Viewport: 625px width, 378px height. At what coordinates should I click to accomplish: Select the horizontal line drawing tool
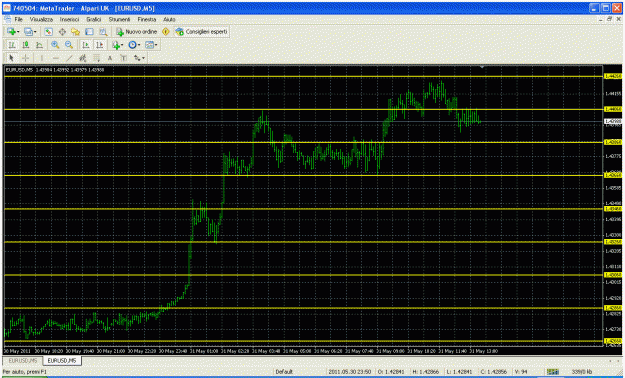(55, 58)
